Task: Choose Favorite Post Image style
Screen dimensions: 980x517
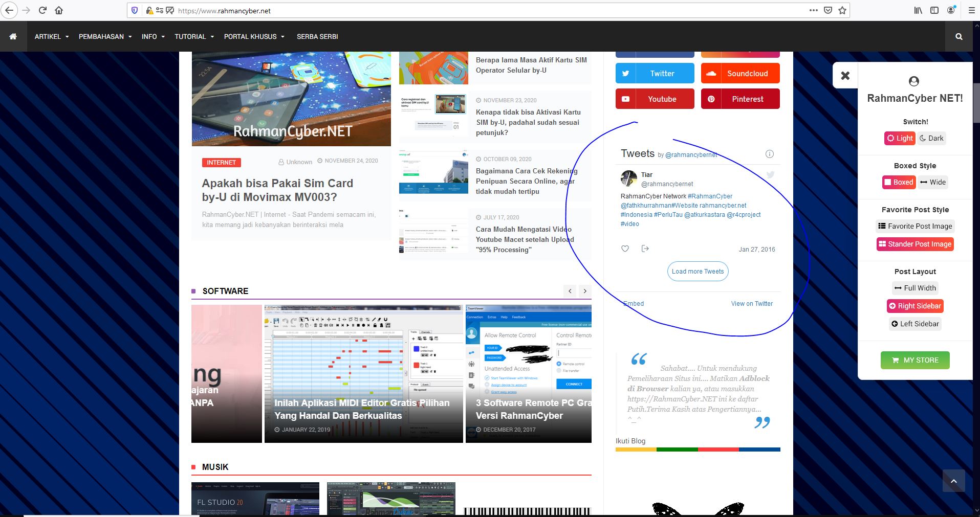Action: 915,226
